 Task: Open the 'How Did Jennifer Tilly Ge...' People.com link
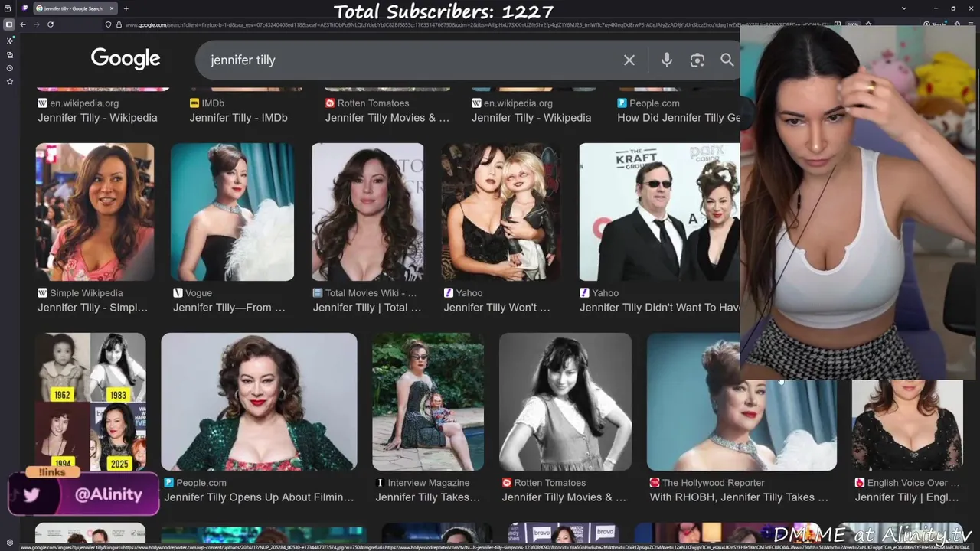[x=678, y=118]
